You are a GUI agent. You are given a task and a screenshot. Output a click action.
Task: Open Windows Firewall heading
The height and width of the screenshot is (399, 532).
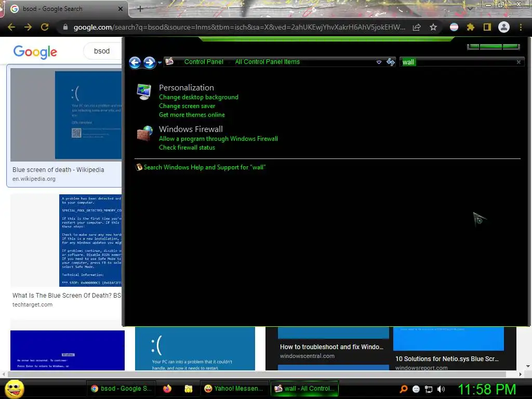pos(191,129)
